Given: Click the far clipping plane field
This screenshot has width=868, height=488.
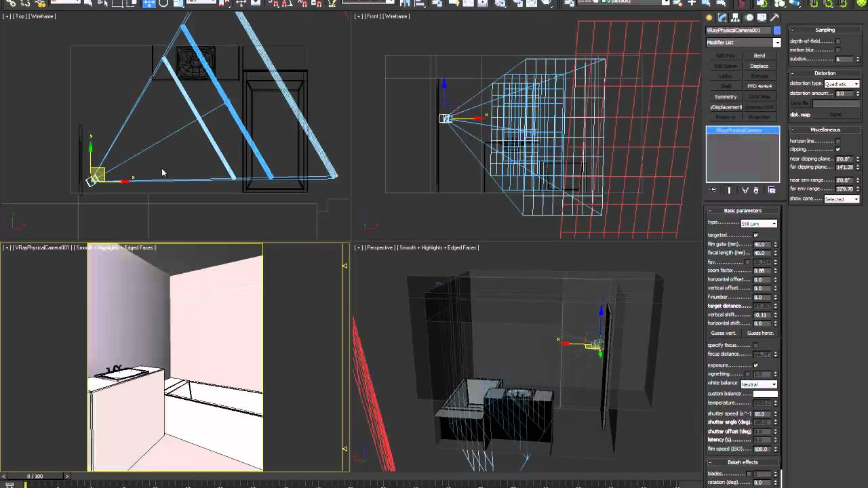Looking at the screenshot, I should 844,167.
